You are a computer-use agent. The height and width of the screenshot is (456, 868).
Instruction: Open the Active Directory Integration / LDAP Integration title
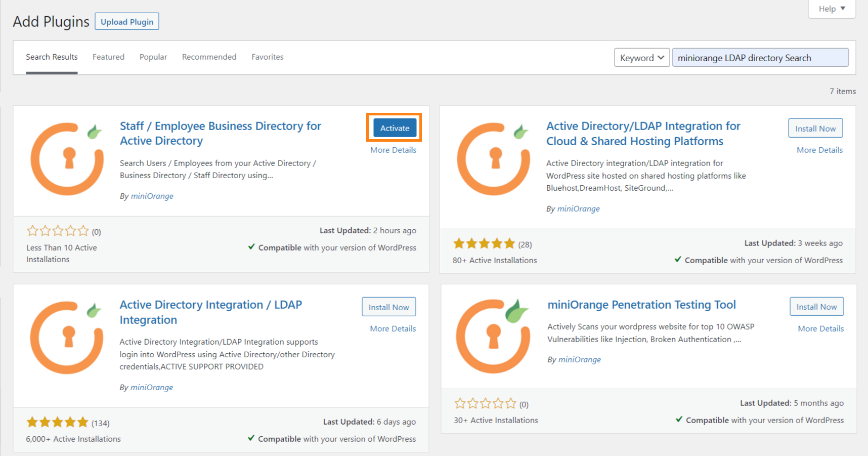(210, 312)
